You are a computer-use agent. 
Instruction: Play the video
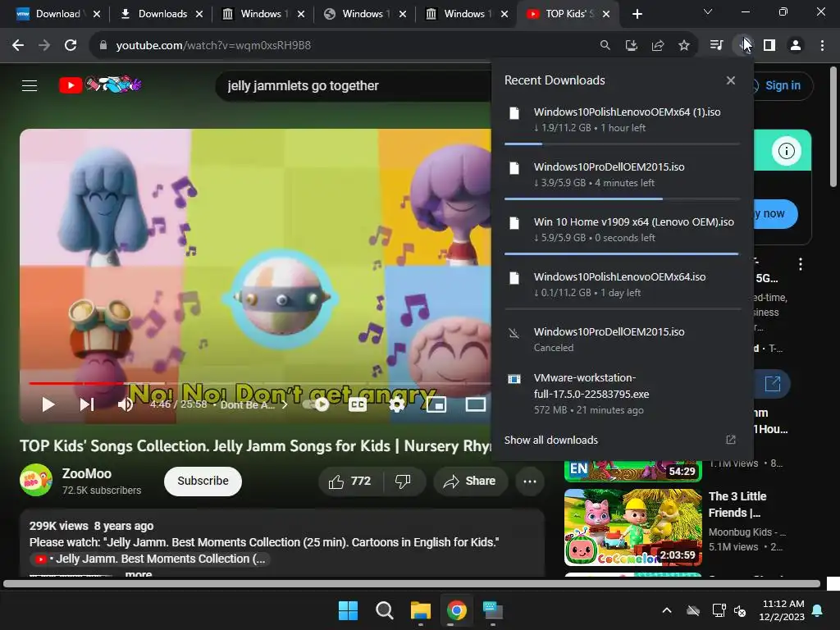click(48, 404)
